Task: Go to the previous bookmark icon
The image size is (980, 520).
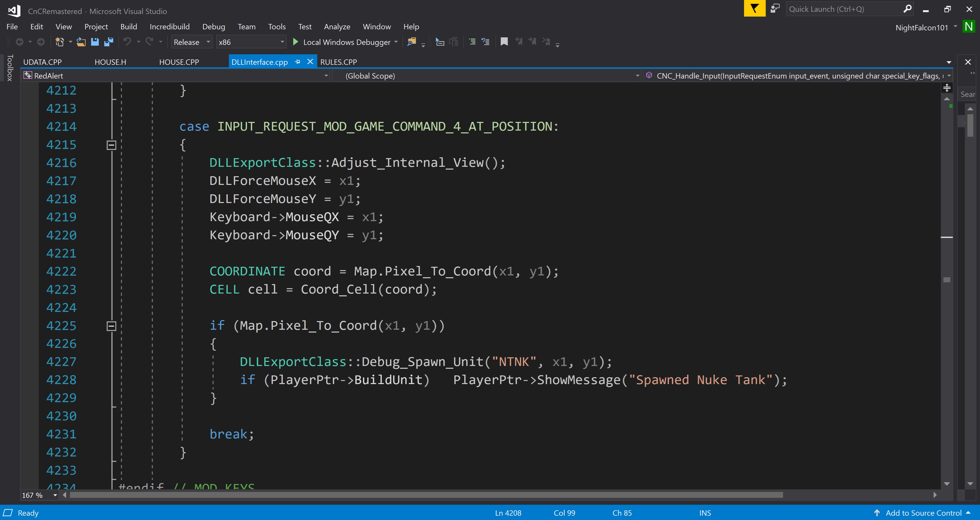Action: [x=519, y=41]
